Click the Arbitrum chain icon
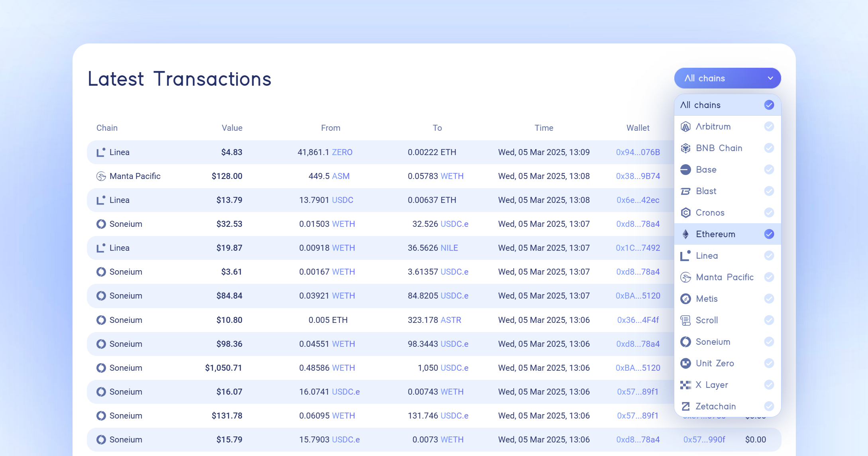 pos(685,127)
